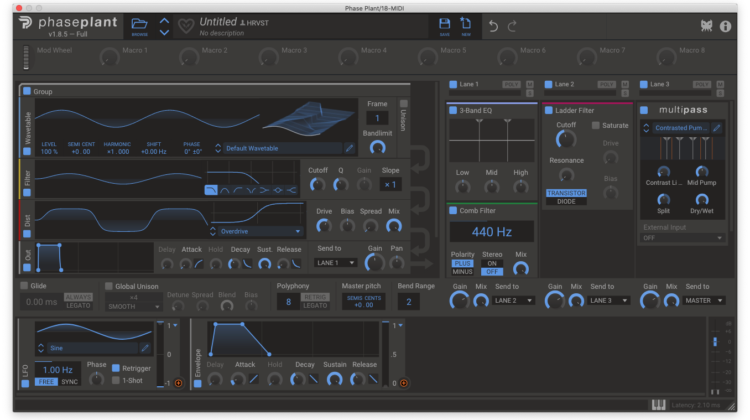
Task: Load next preset with down arrow
Action: pyautogui.click(x=164, y=33)
